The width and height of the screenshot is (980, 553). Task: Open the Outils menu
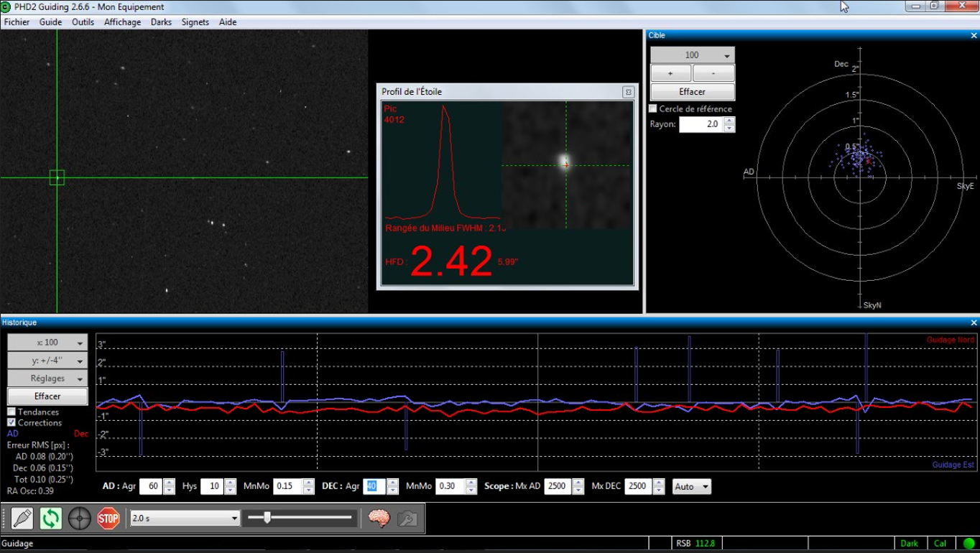[x=83, y=22]
